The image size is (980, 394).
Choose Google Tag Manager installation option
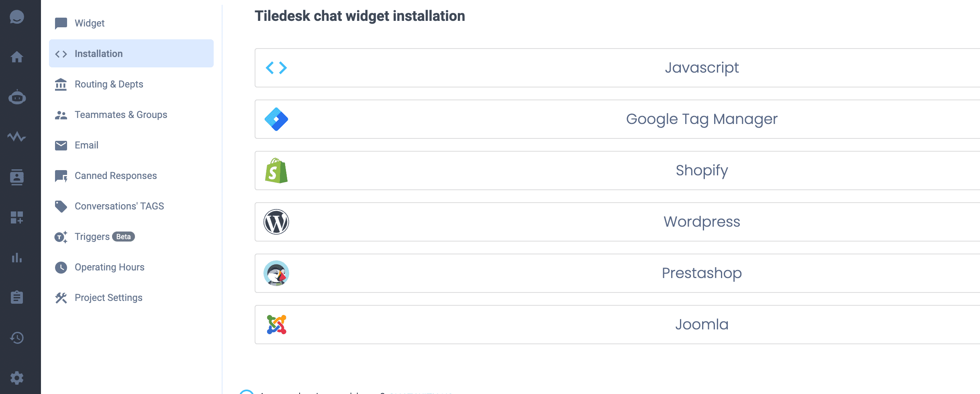point(617,119)
